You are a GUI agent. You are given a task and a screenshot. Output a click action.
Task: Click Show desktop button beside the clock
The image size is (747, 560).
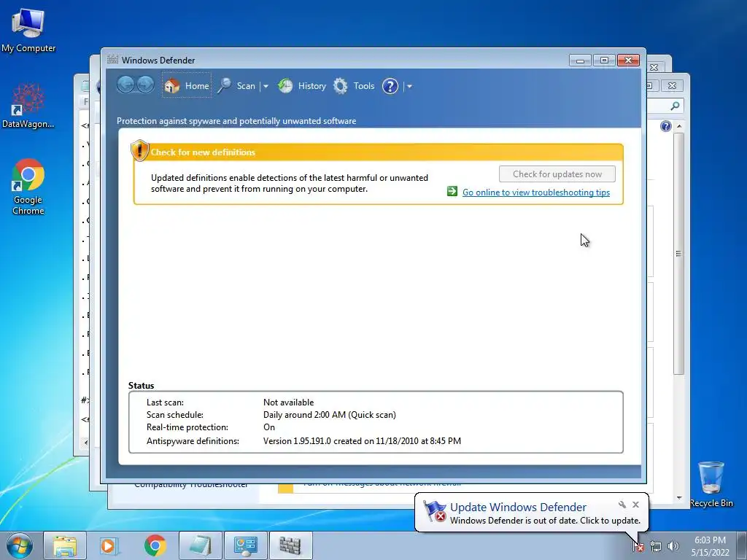(743, 545)
